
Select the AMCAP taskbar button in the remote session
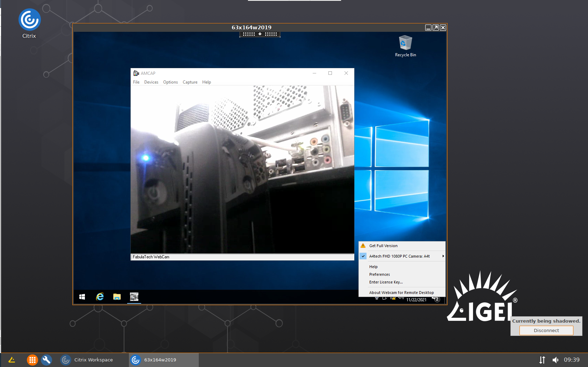pos(134,297)
